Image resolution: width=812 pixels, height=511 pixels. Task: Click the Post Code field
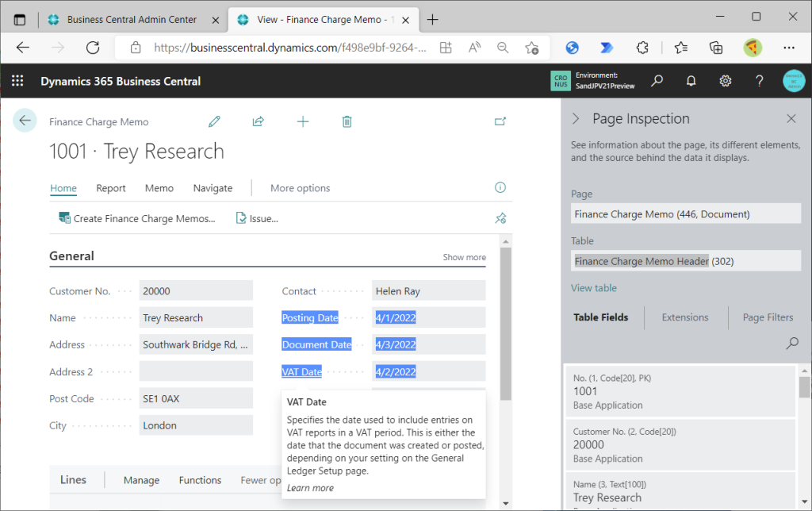point(196,398)
